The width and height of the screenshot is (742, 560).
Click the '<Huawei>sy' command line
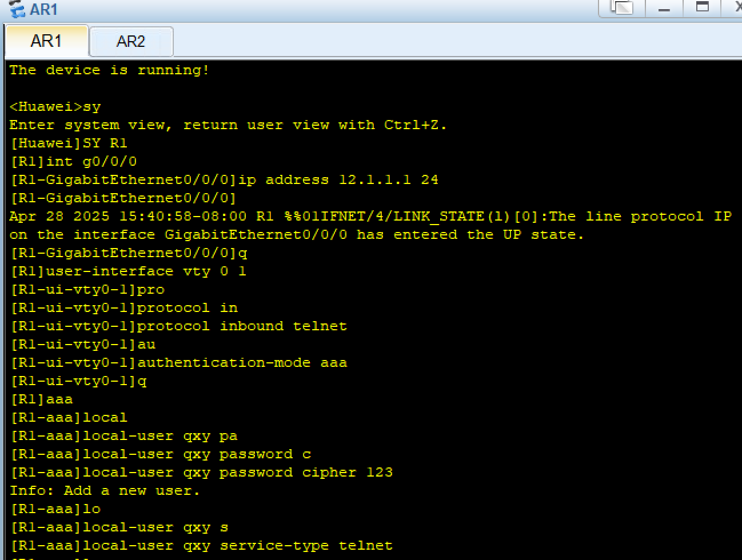tap(55, 107)
